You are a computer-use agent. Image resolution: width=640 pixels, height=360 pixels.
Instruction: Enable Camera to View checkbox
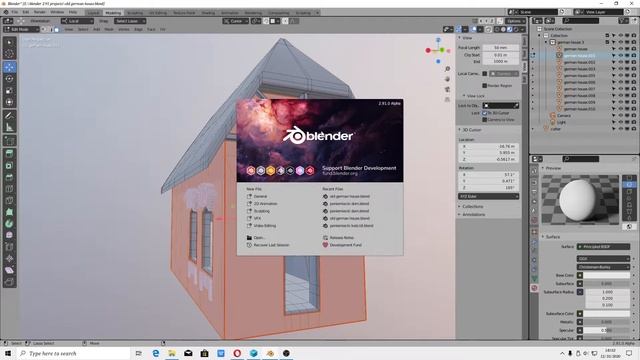[x=484, y=120]
